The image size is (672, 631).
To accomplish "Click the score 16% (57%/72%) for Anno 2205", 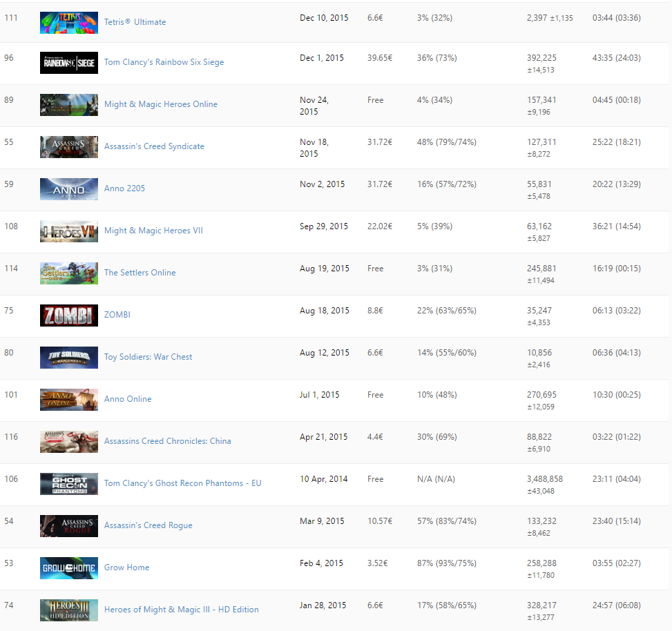I will point(447,184).
